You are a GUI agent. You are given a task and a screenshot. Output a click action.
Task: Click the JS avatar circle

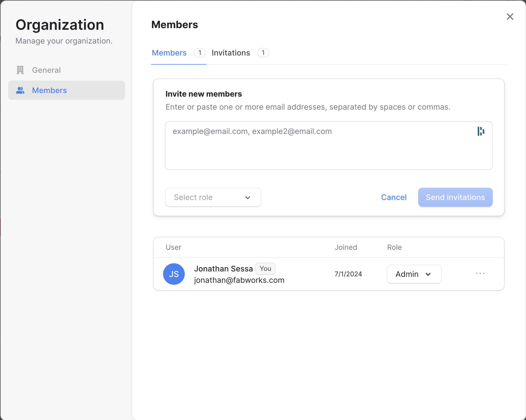coord(174,274)
